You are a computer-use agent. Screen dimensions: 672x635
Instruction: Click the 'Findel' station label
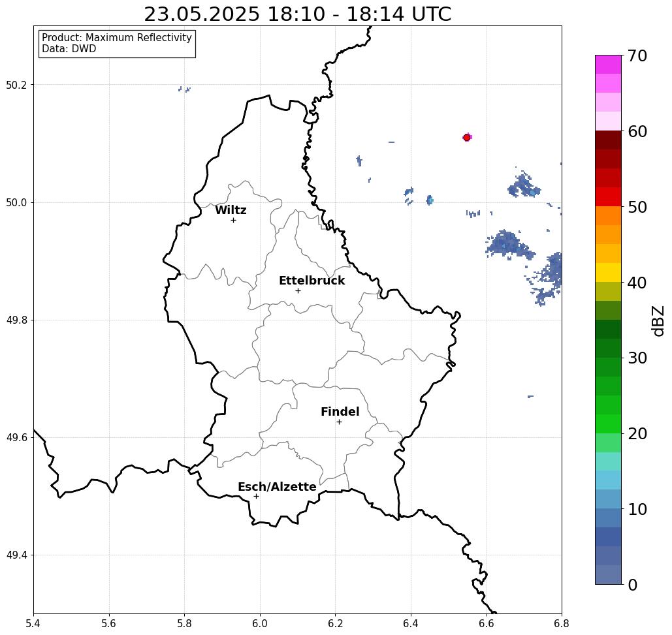pyautogui.click(x=340, y=412)
